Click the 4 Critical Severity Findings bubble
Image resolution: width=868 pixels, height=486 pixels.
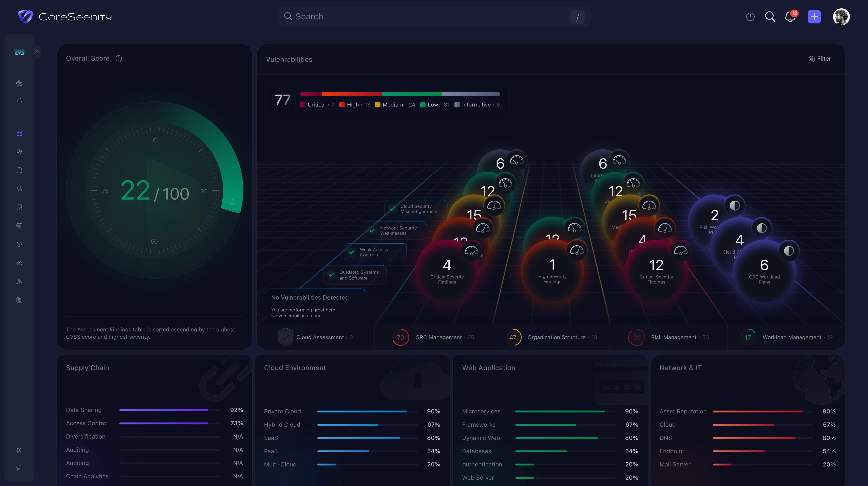tap(447, 271)
